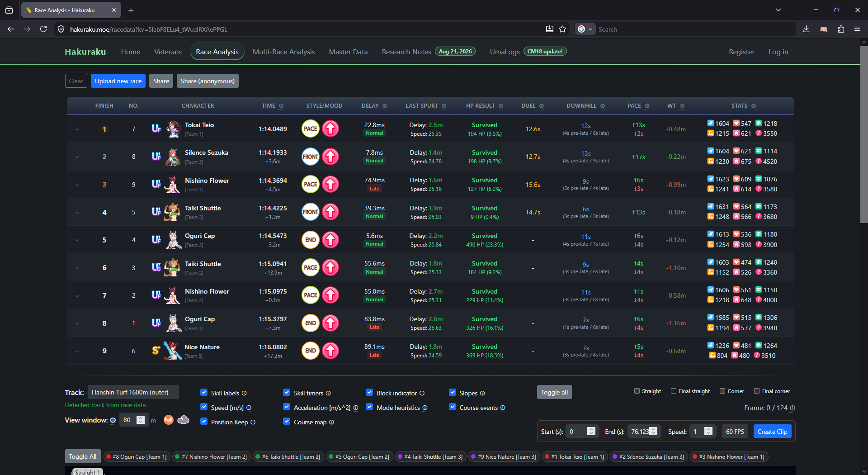868x475 pixels.
Task: Toggle the #4 Taiki Shuttle color chip
Action: click(x=430, y=457)
